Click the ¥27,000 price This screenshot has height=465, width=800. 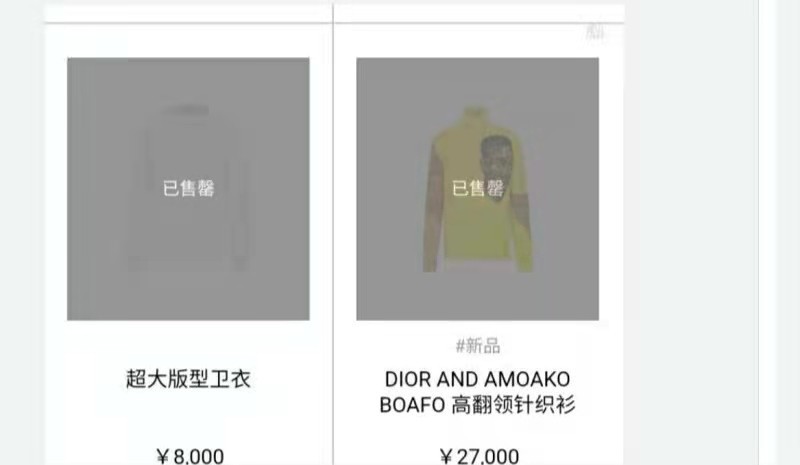click(x=479, y=456)
